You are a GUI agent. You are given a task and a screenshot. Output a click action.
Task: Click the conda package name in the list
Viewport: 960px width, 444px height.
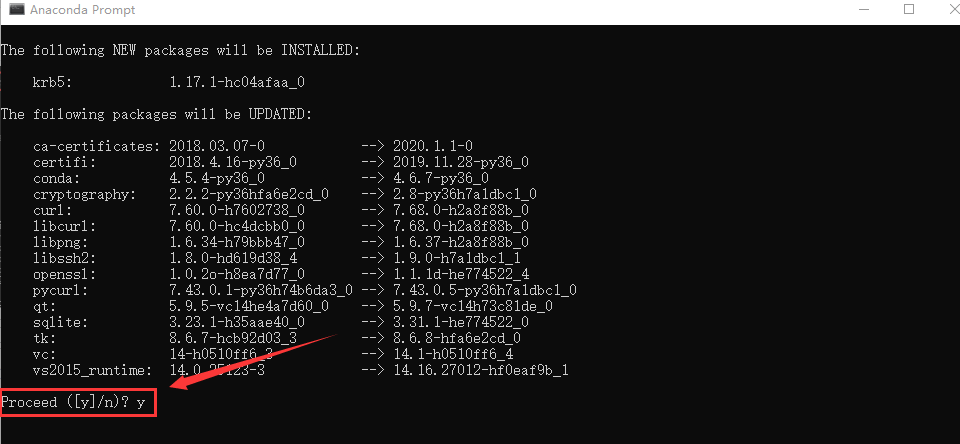pyautogui.click(x=56, y=178)
